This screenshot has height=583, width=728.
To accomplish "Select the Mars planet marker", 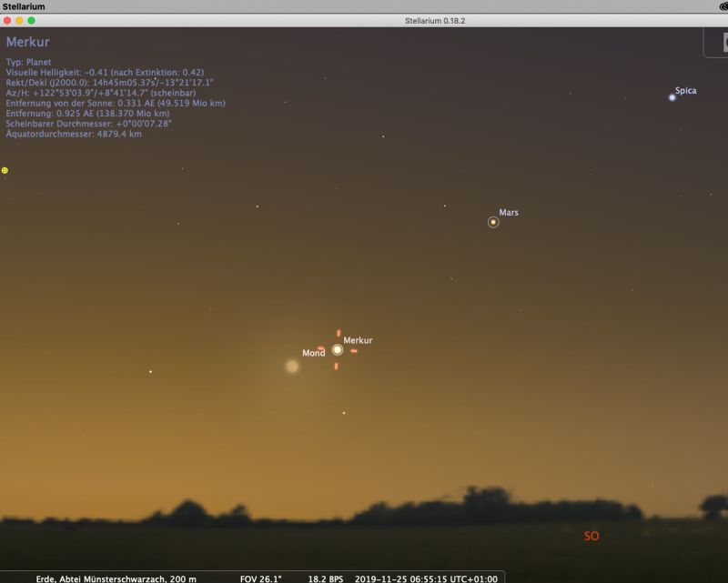I will tap(493, 222).
